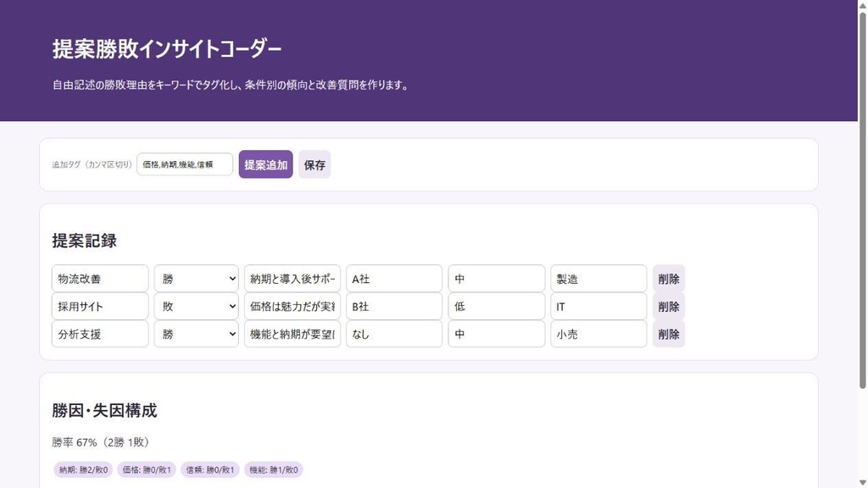Click the scrollbar down arrow

862,483
